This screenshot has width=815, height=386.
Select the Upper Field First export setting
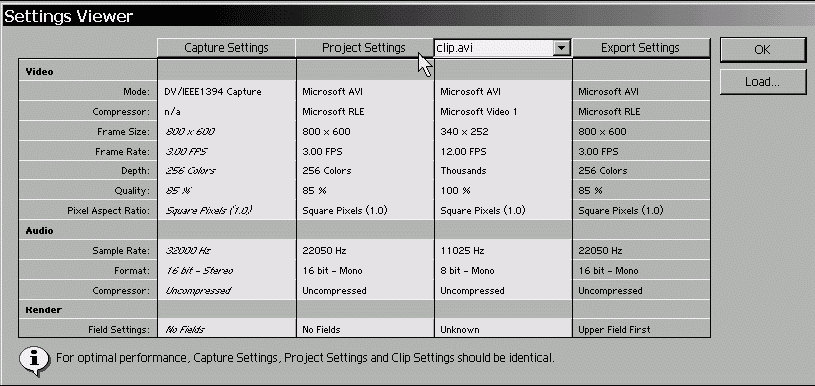(614, 329)
